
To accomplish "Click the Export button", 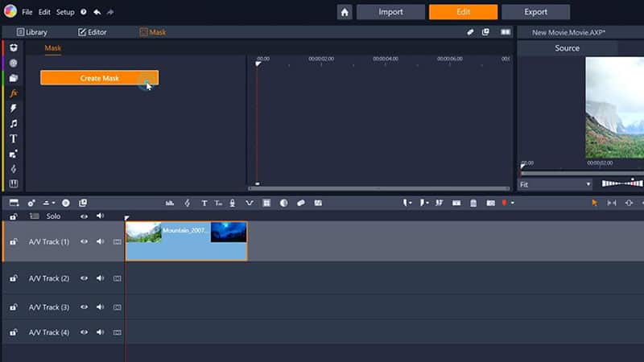I will [x=535, y=12].
